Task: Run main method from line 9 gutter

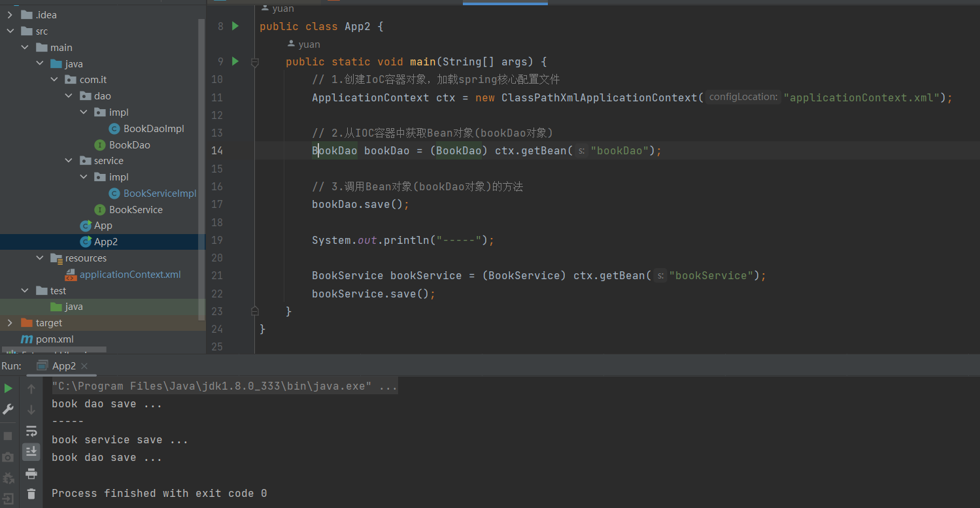Action: pos(235,61)
